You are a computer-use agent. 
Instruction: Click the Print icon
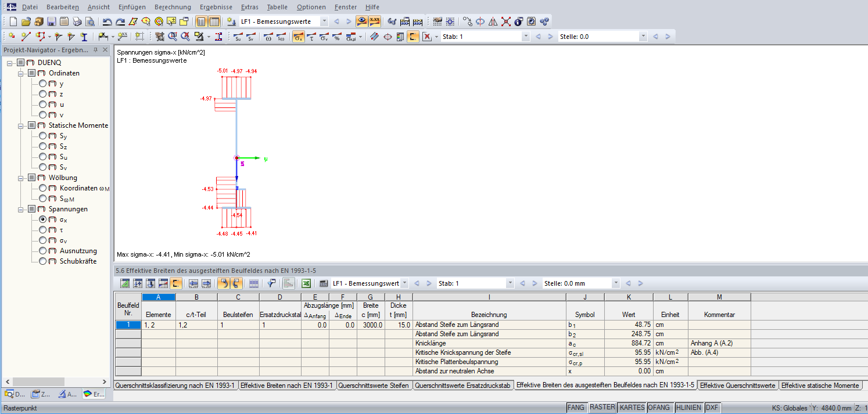(77, 21)
